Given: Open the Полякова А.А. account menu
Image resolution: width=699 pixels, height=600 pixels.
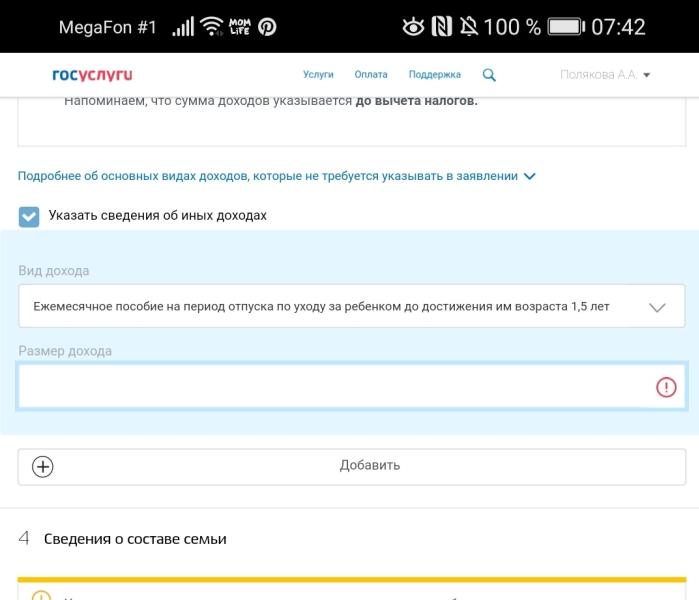Looking at the screenshot, I should (x=605, y=75).
